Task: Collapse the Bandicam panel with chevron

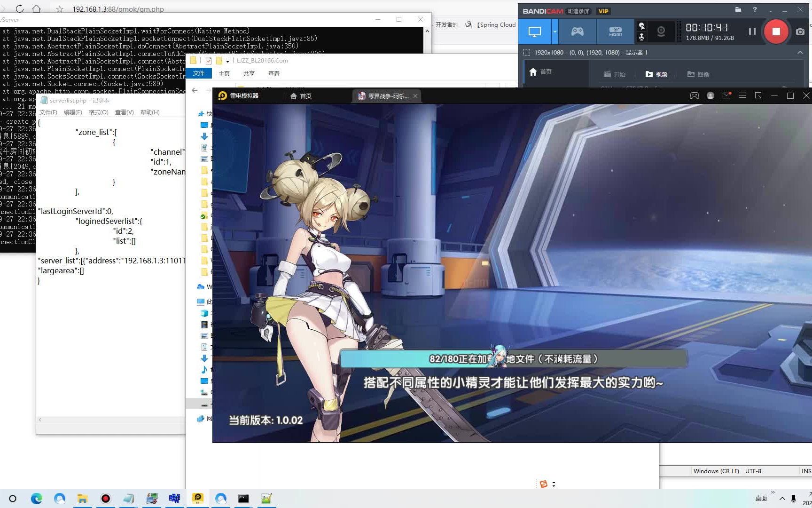Action: pyautogui.click(x=800, y=52)
